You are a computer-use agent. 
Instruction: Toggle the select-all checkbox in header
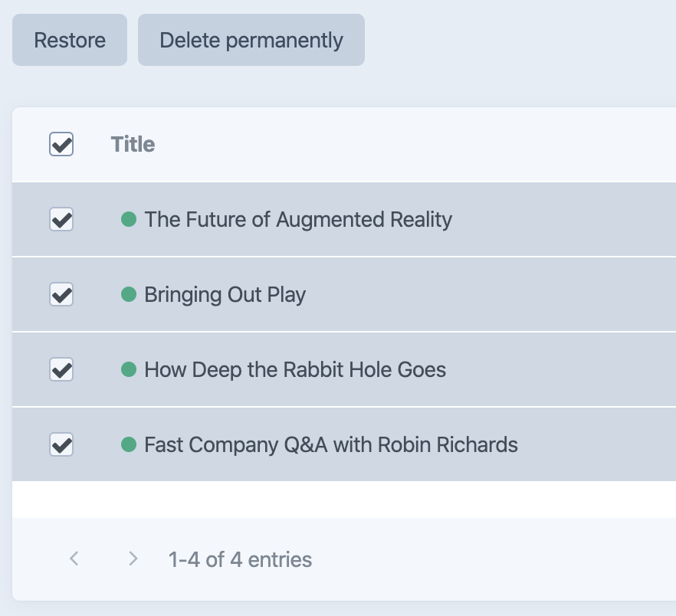[61, 144]
